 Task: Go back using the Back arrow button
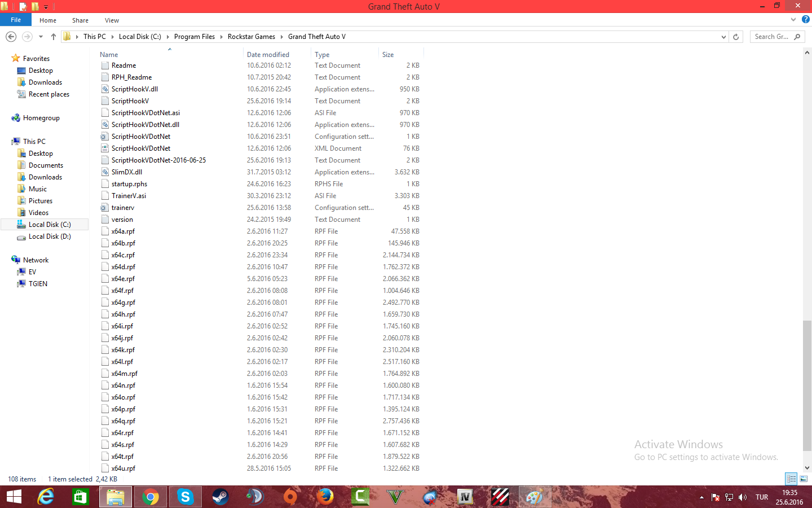tap(11, 37)
